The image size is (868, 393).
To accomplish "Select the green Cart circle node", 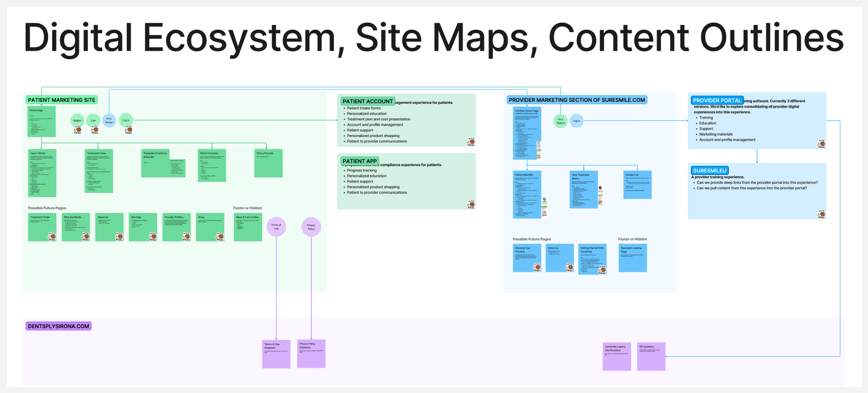I will pos(93,120).
